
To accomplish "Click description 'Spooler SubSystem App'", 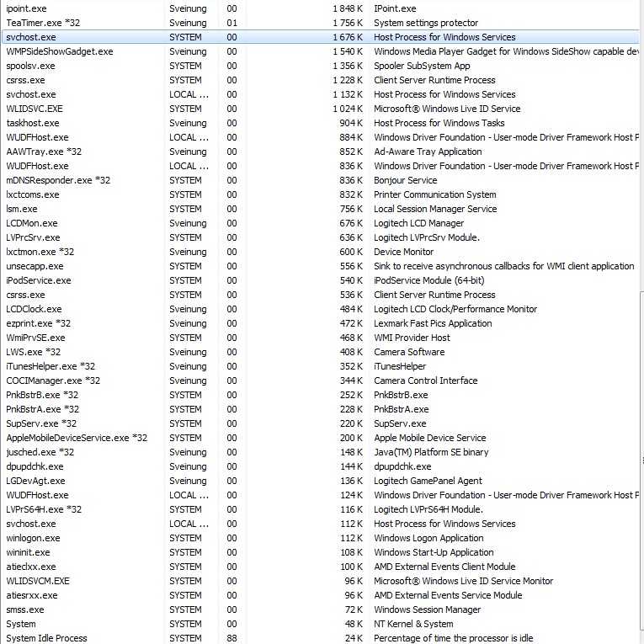I will point(422,66).
